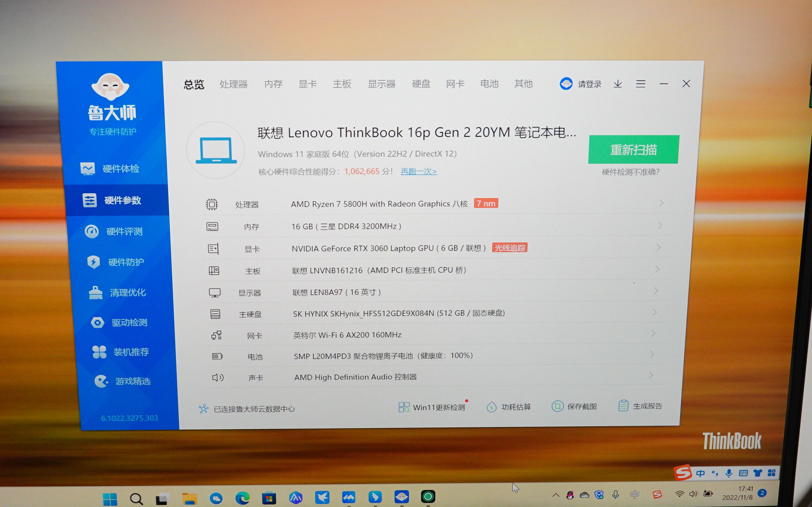Click the 声卡 row speaker icon
Image resolution: width=812 pixels, height=507 pixels.
pos(218,378)
